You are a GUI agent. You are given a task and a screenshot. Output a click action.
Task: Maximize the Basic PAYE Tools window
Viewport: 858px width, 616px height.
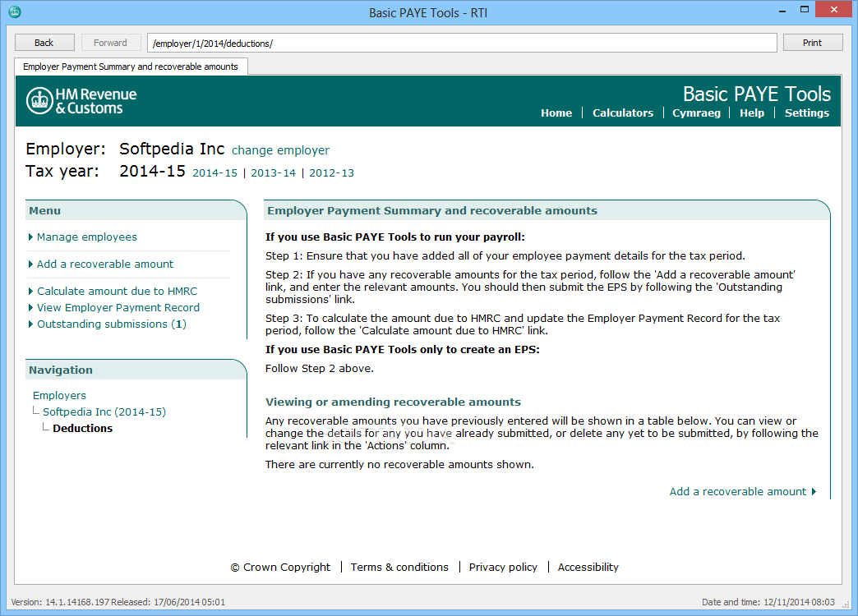[805, 9]
